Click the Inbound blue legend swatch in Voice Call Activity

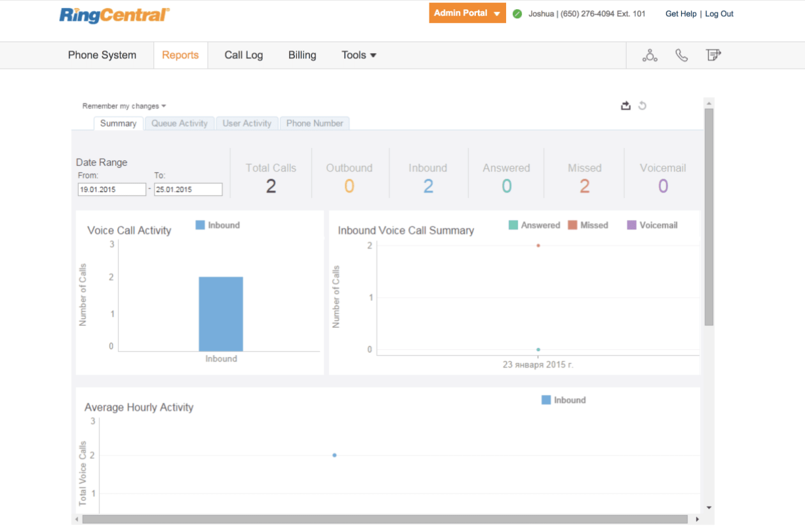(201, 225)
